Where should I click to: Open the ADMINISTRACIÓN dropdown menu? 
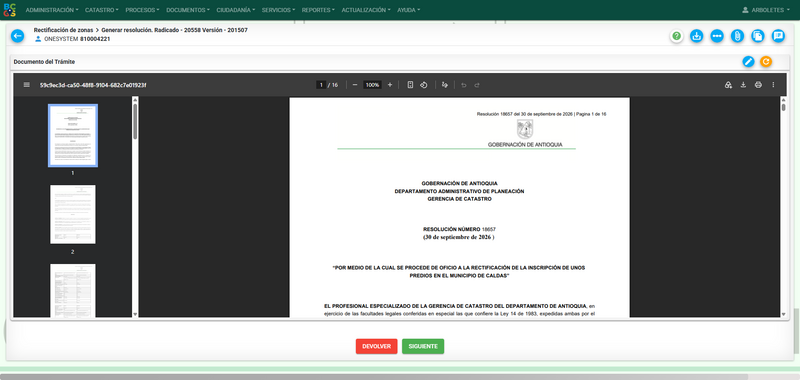click(x=52, y=10)
